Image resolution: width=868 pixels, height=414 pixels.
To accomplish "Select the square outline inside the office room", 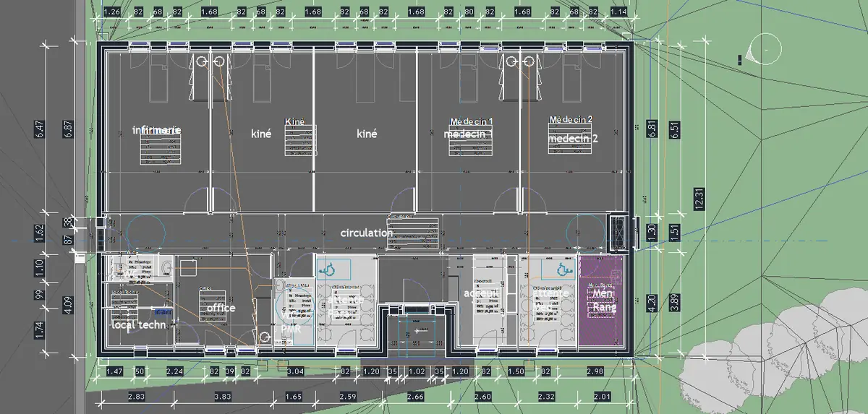I will 189,267.
